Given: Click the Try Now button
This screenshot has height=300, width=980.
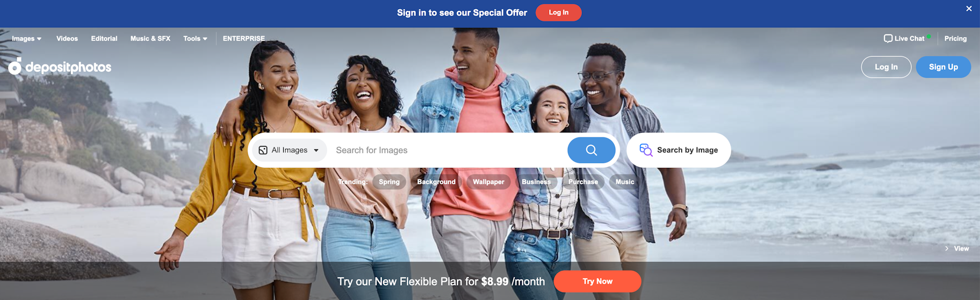Looking at the screenshot, I should click(597, 281).
